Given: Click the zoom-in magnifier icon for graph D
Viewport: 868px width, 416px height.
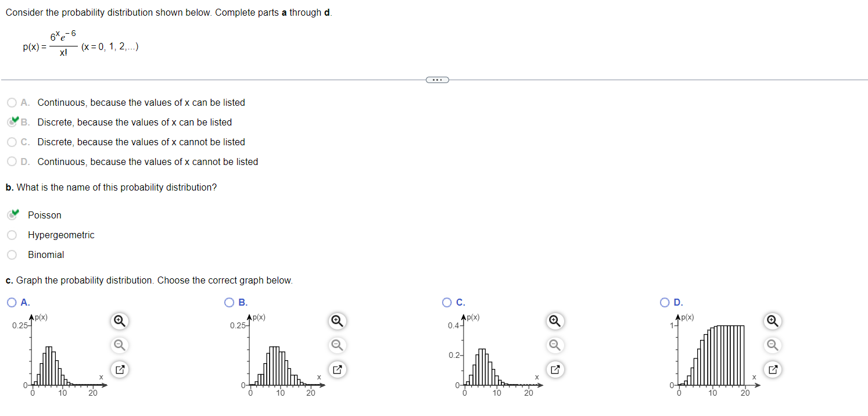Looking at the screenshot, I should (x=772, y=321).
